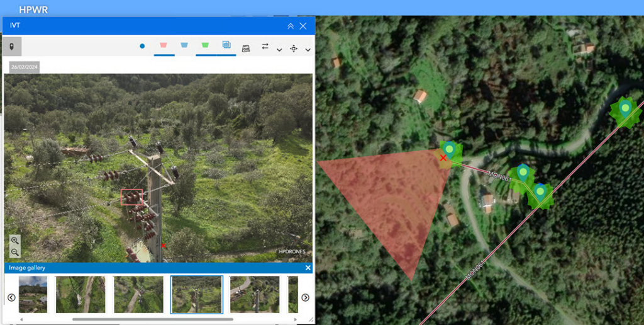The height and width of the screenshot is (325, 644).
Task: Toggle the blue dot point display
Action: pos(142,47)
